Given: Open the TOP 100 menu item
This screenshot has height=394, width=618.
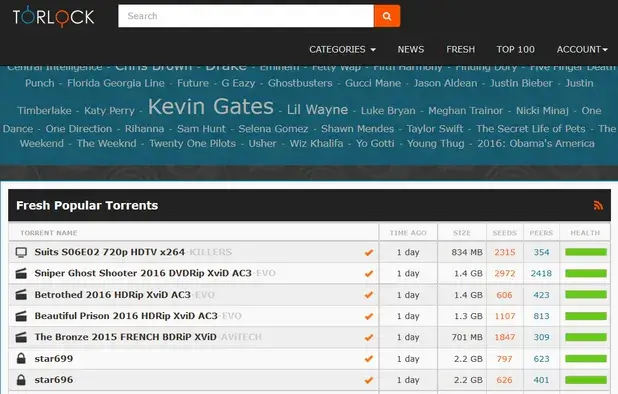Looking at the screenshot, I should pyautogui.click(x=516, y=50).
